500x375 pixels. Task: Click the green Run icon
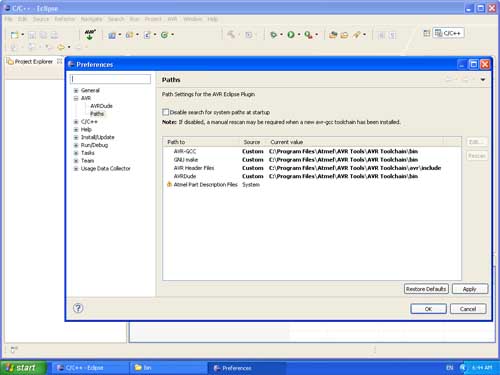pyautogui.click(x=291, y=35)
